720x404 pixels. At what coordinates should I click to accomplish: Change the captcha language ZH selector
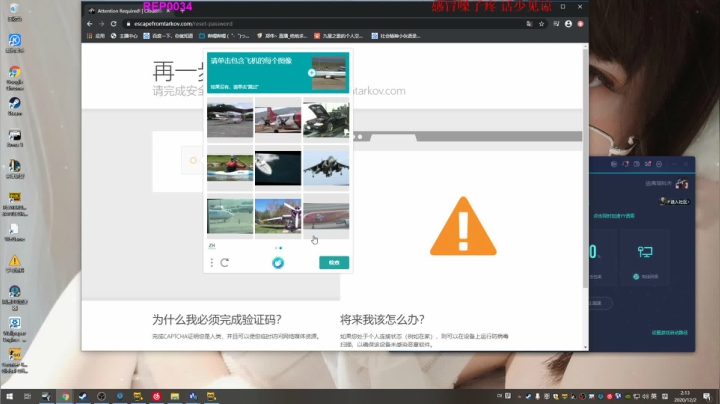click(x=212, y=246)
